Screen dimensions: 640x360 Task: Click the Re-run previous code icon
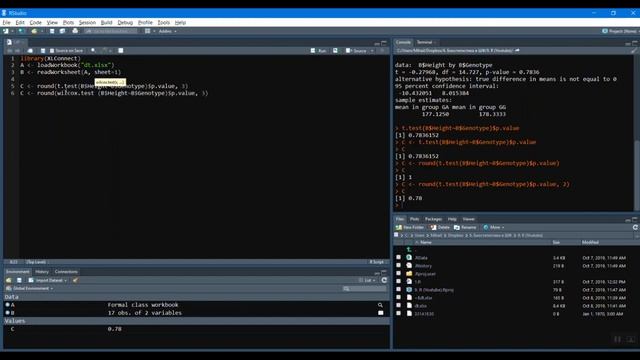point(335,51)
